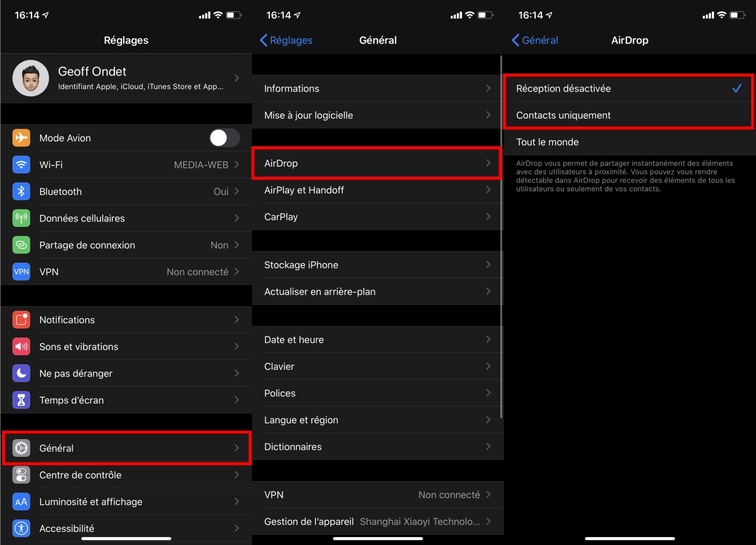Screen dimensions: 756x545
Task: Tap the Général screen scrollbar
Action: [501, 237]
